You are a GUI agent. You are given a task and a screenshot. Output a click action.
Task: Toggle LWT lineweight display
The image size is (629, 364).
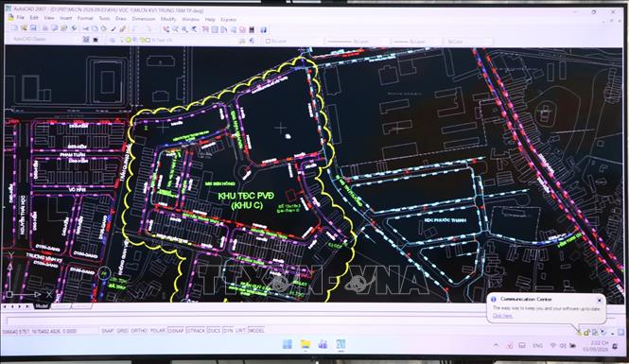tap(240, 330)
